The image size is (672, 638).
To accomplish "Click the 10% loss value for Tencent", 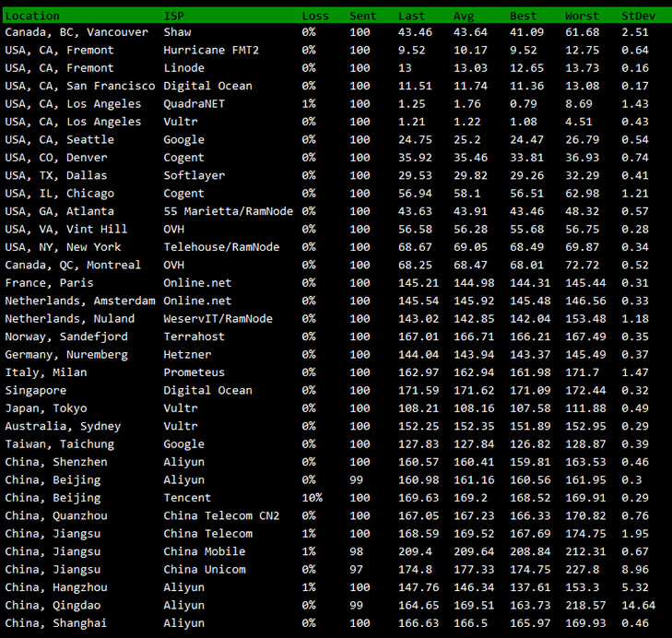I will click(x=312, y=498).
